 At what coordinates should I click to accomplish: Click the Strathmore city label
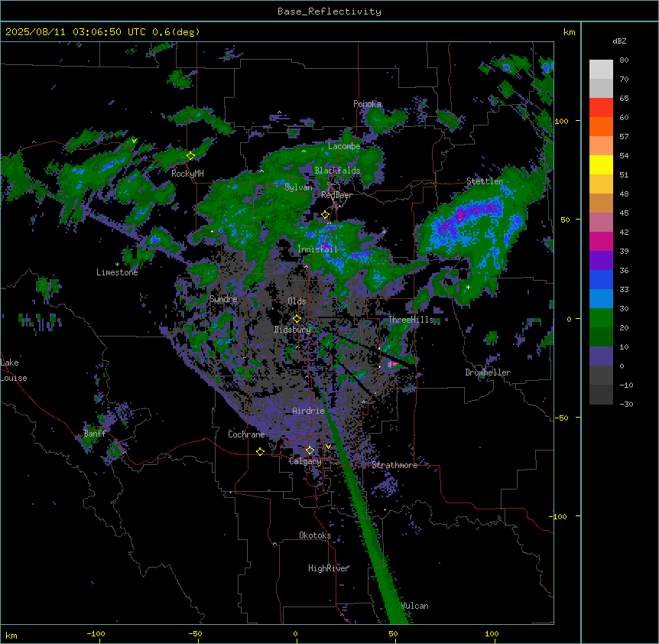394,465
